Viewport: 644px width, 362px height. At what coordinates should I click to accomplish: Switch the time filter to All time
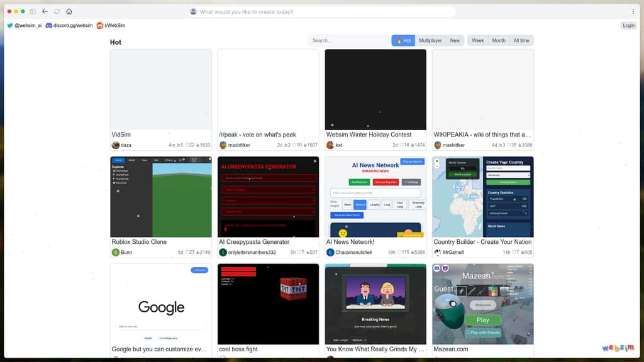(x=520, y=40)
